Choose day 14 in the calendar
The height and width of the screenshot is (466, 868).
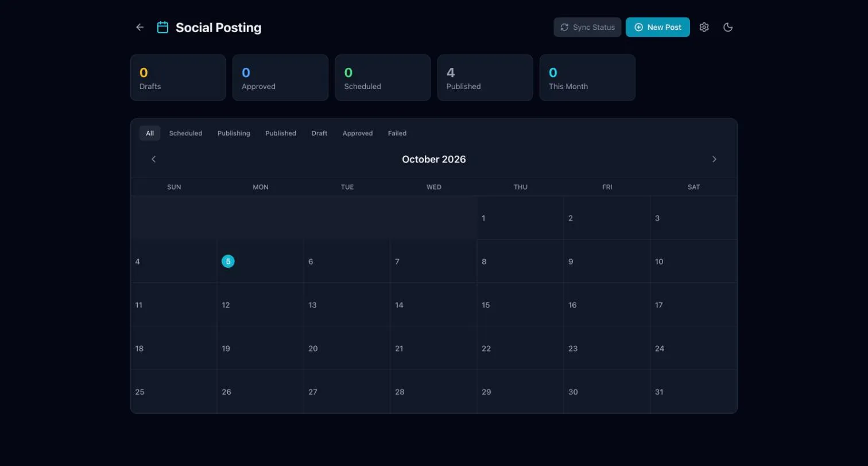pyautogui.click(x=433, y=305)
